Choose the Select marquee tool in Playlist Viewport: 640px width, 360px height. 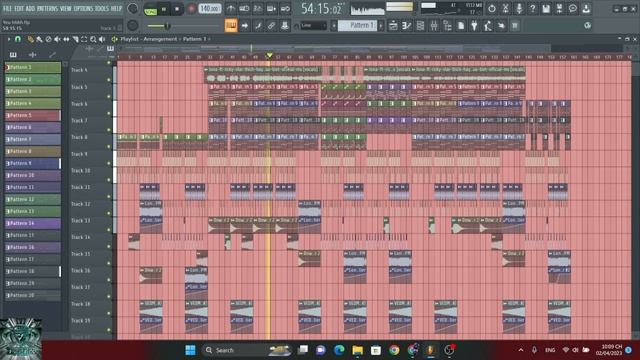[x=84, y=39]
